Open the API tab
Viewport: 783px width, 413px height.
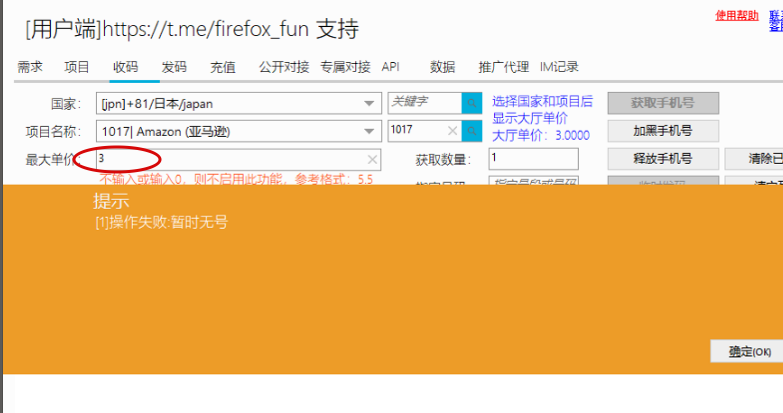point(391,67)
